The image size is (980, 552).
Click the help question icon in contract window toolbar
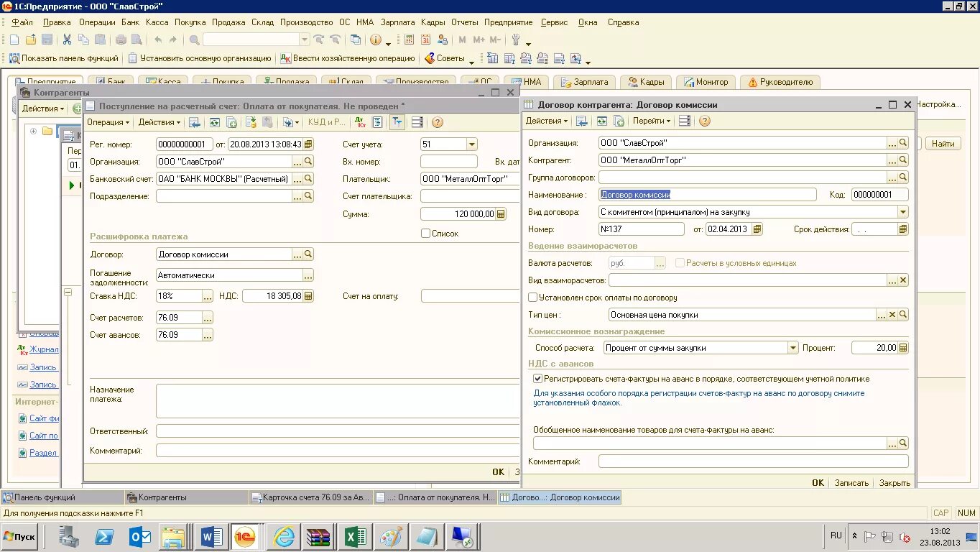pos(704,121)
